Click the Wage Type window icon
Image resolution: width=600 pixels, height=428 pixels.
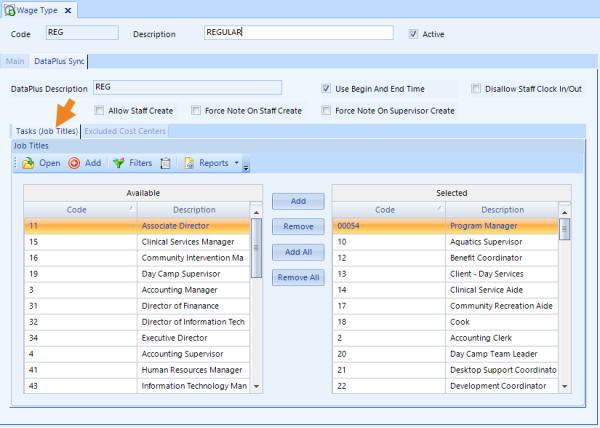(9, 9)
